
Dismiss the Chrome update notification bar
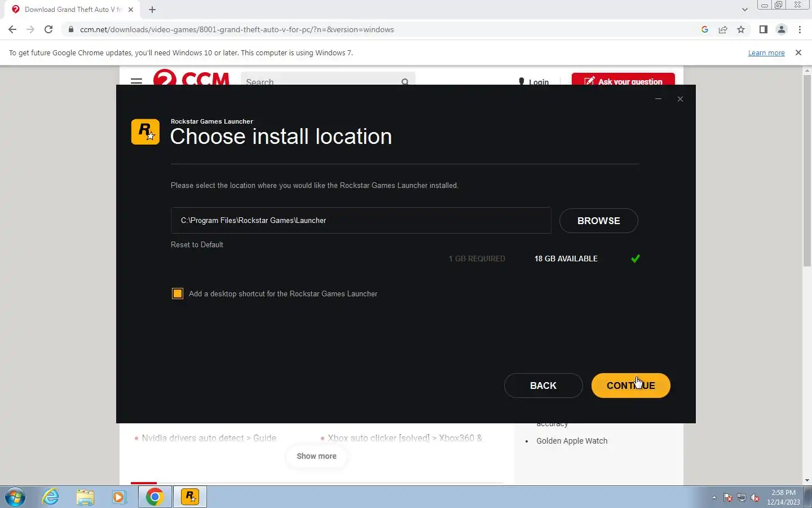(x=798, y=52)
